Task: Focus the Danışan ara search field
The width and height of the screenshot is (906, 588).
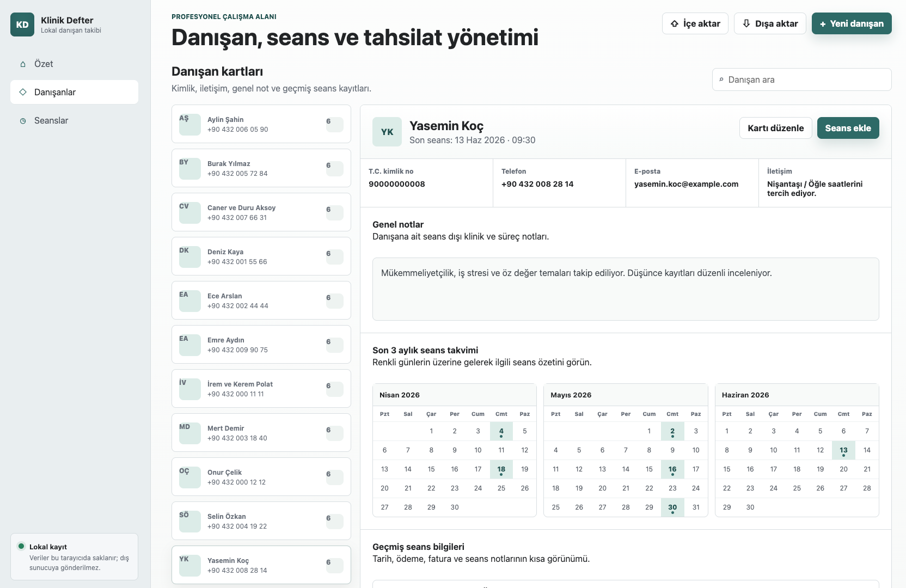Action: pos(802,79)
